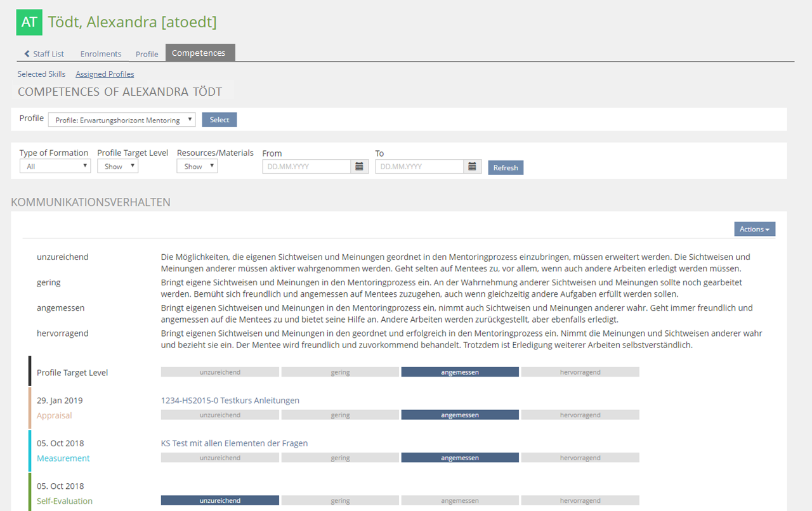
Task: Open KS Test mit allen Elementen link
Action: tap(235, 443)
